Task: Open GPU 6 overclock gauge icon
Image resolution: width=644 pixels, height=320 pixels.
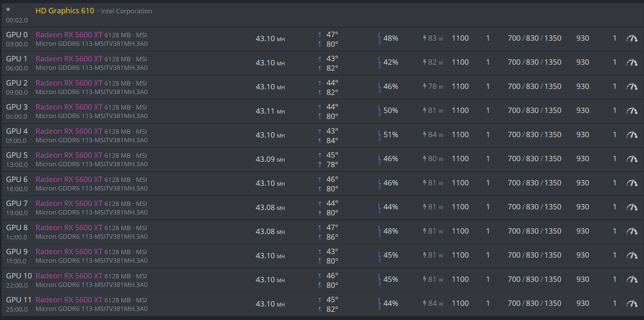Action: (632, 183)
